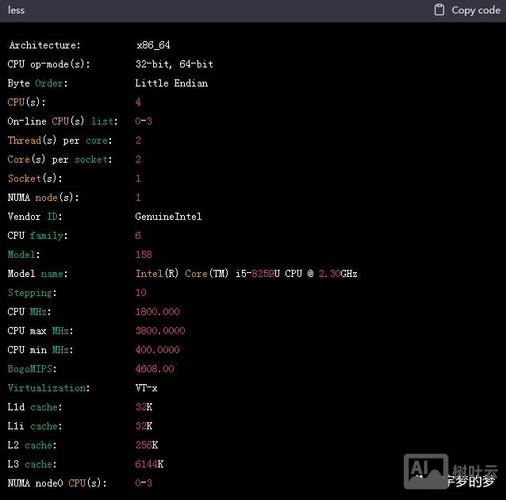The width and height of the screenshot is (506, 500).
Task: Click the '256K' L2 cache value
Action: [x=147, y=445]
